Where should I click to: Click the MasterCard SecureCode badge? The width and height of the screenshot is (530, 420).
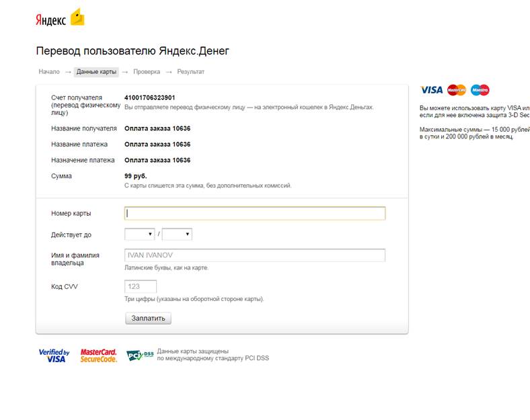coord(98,356)
